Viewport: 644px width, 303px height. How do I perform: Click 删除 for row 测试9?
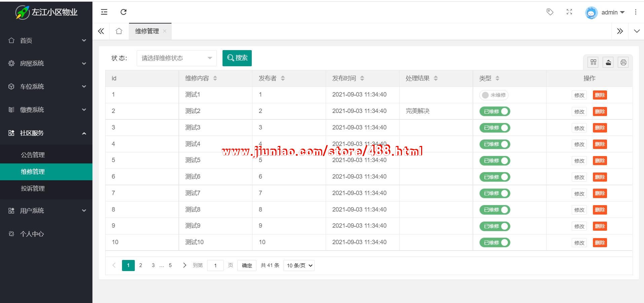point(600,226)
